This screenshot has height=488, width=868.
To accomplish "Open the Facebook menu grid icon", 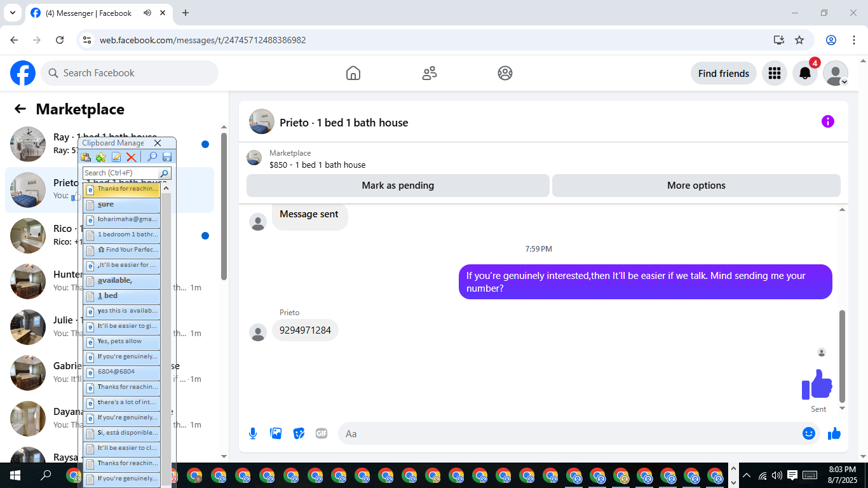I will click(774, 73).
